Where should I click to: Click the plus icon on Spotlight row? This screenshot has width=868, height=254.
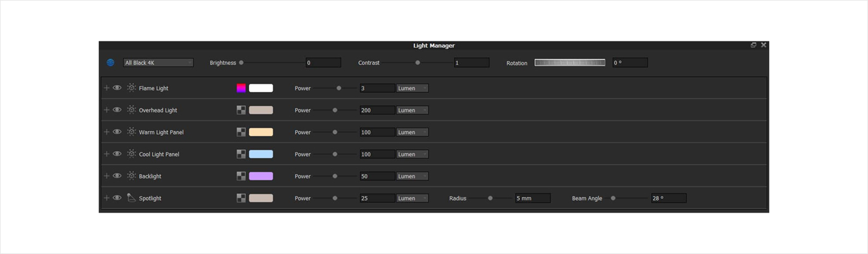[x=107, y=198]
